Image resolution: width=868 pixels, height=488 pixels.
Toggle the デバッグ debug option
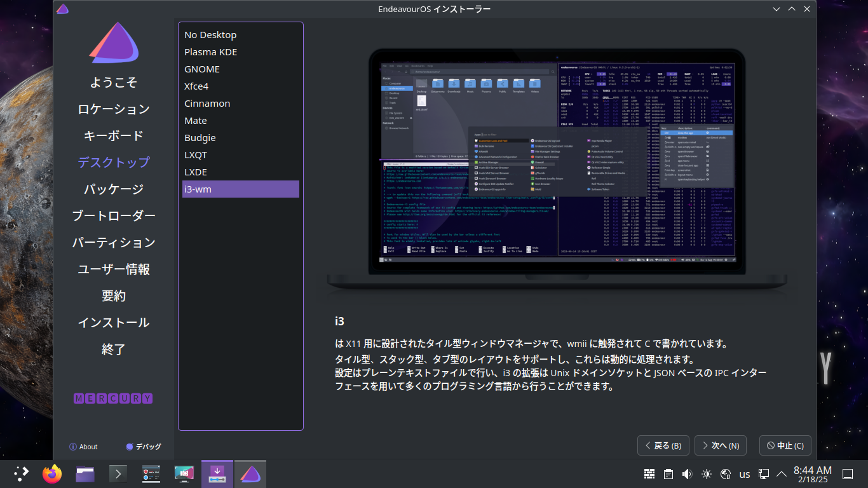144,447
